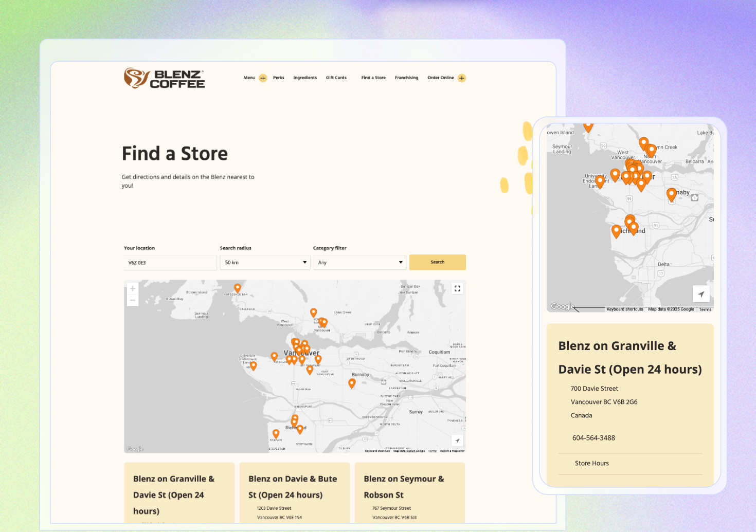Click the Find a Store heading

tap(175, 154)
